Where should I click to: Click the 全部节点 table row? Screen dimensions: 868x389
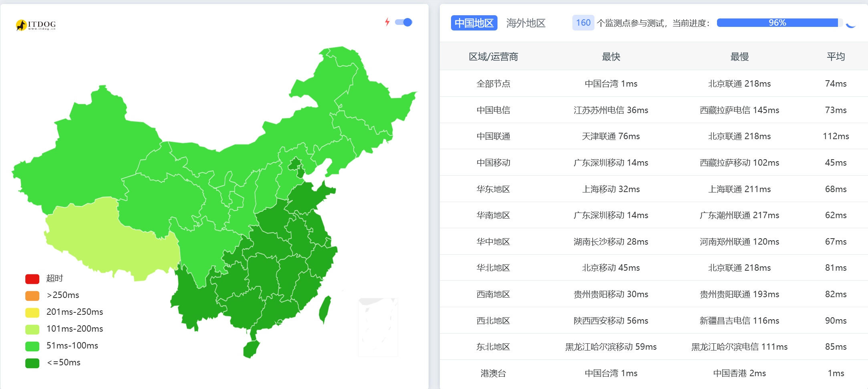(x=493, y=83)
